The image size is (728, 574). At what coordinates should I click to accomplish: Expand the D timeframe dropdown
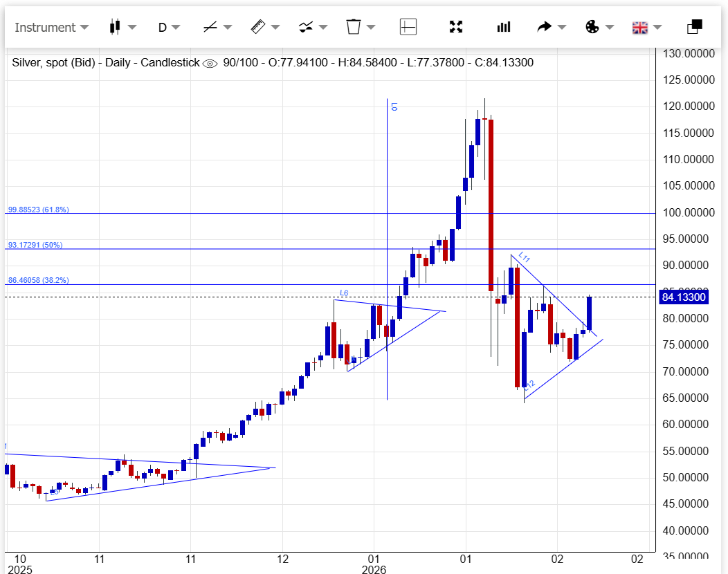click(169, 28)
